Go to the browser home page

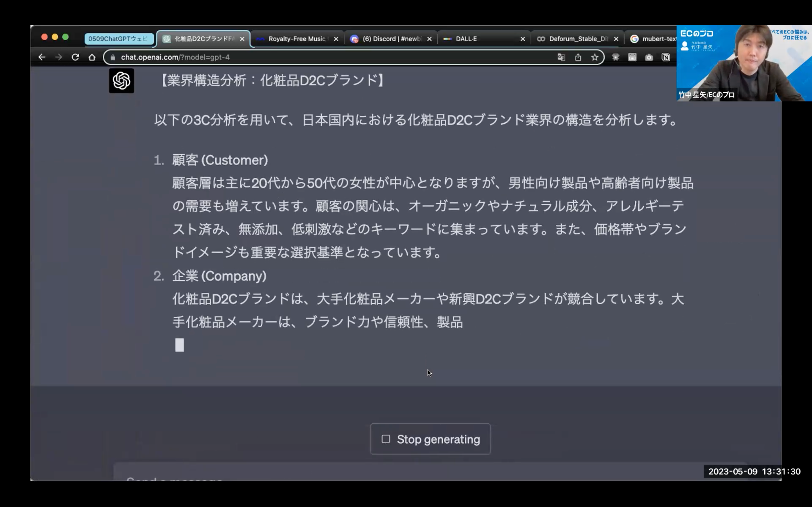pyautogui.click(x=92, y=57)
